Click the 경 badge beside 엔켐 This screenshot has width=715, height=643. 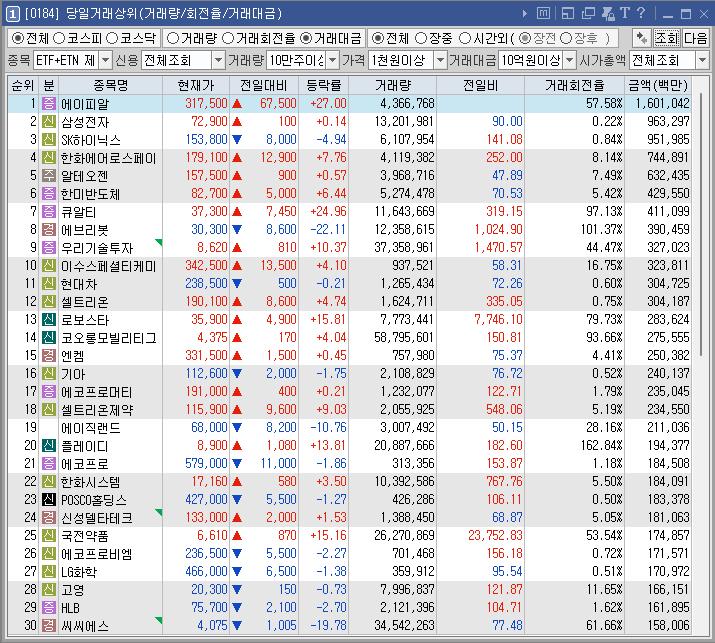(x=49, y=356)
